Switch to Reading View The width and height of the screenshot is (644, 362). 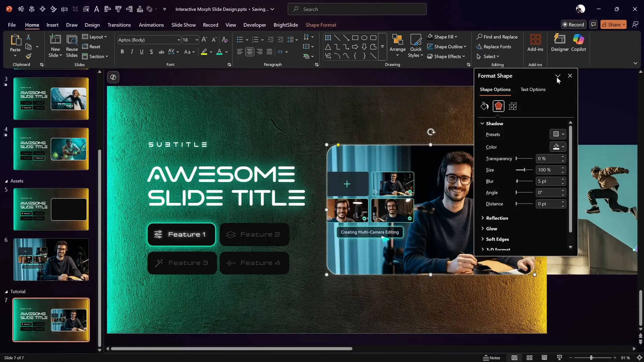click(x=544, y=358)
